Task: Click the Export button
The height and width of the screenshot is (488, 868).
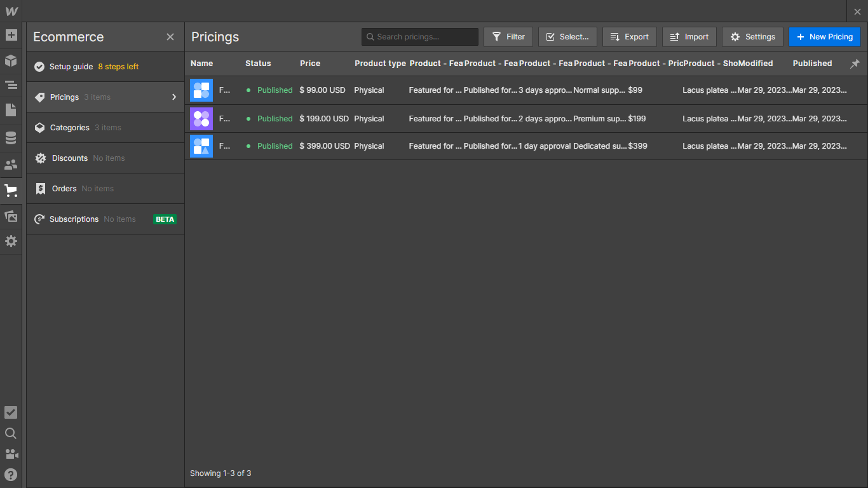Action: [x=630, y=37]
